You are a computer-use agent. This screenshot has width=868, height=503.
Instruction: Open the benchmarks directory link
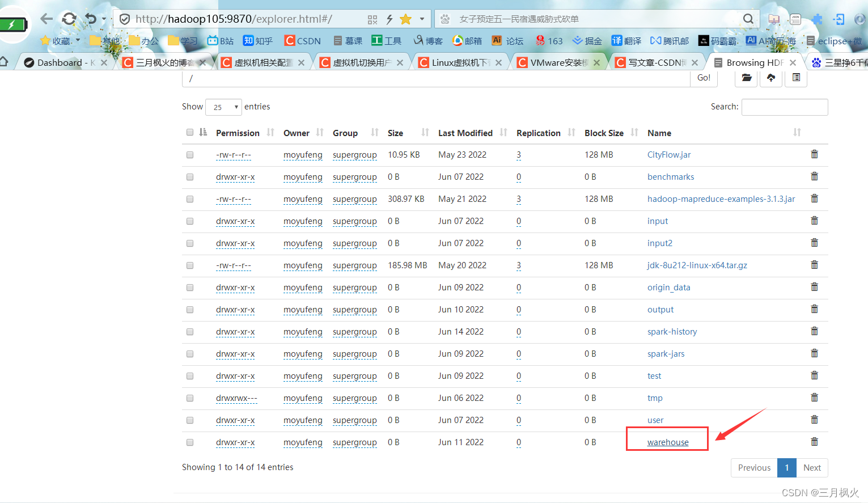point(671,177)
